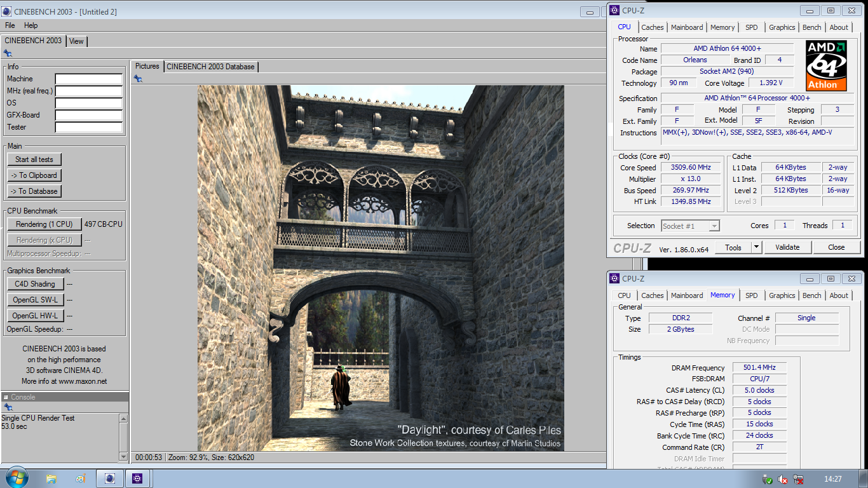
Task: Open the Mainboard tab in the upper CPU-Z window
Action: [687, 27]
